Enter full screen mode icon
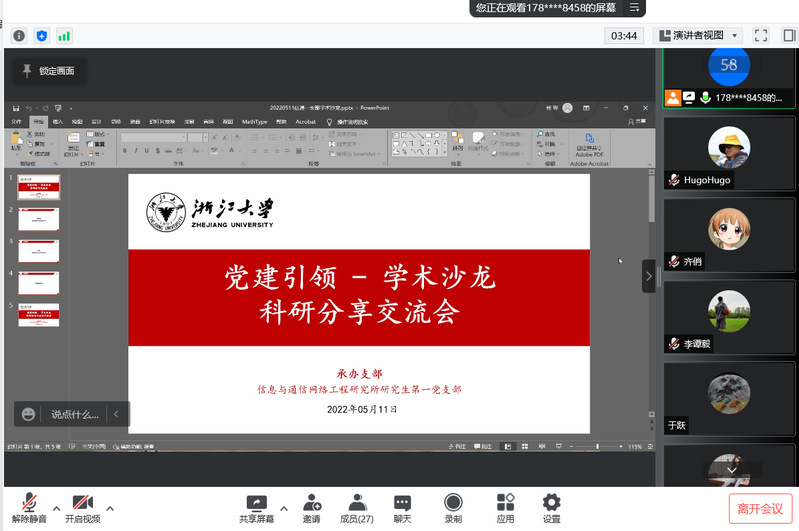Viewport: 799px width, 531px height. 761,35
